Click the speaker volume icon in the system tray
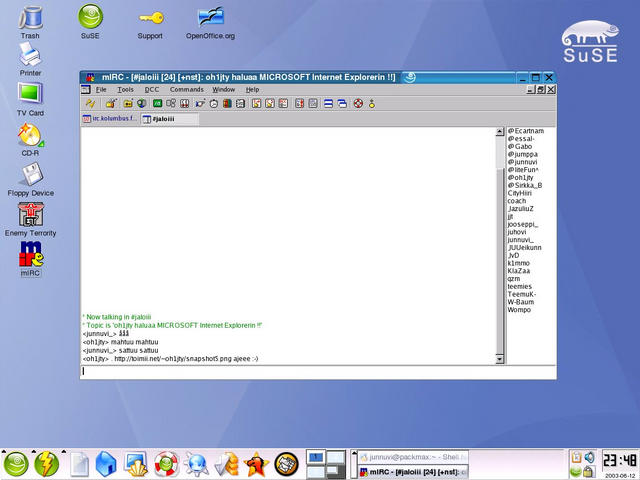640x480 pixels. [589, 457]
